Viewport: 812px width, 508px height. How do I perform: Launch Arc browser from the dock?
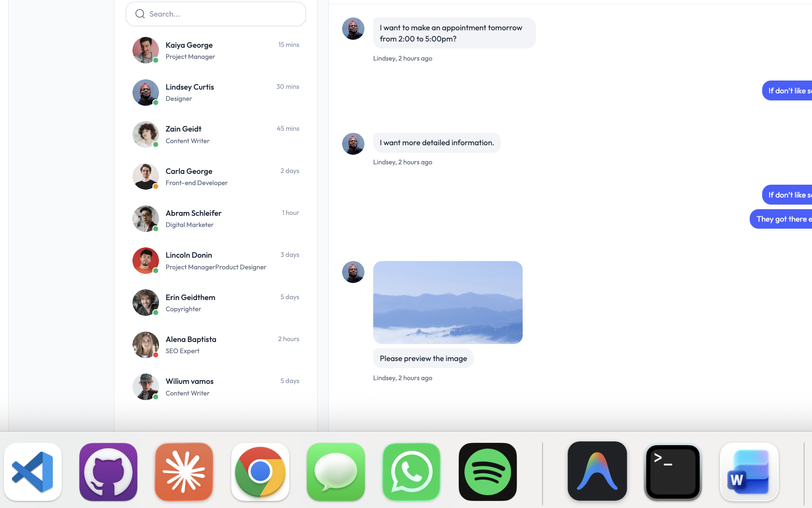coord(597,472)
